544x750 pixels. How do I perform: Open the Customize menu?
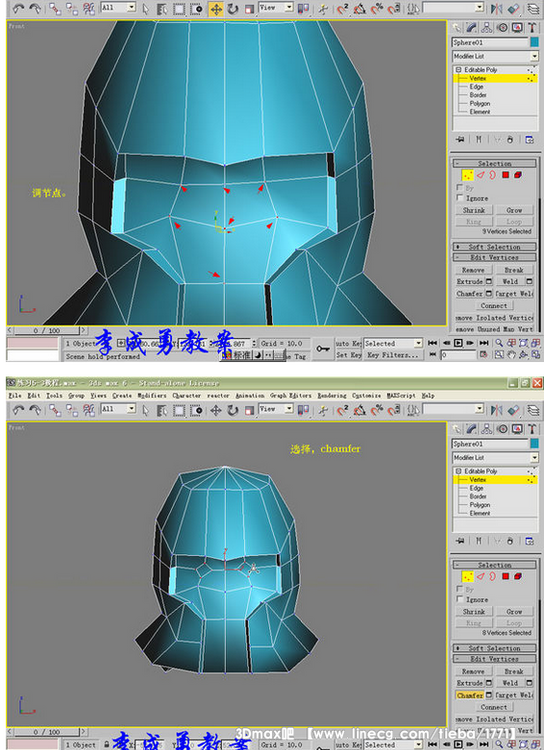(366, 396)
